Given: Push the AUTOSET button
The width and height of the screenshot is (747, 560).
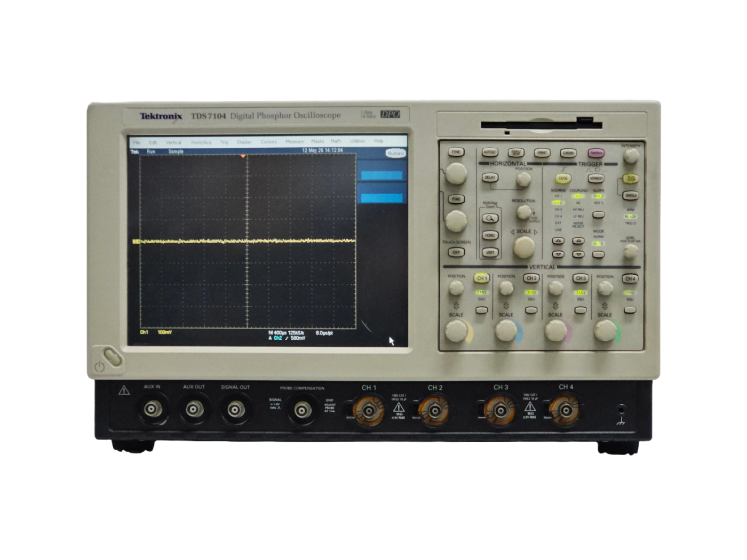Looking at the screenshot, I should coord(490,153).
